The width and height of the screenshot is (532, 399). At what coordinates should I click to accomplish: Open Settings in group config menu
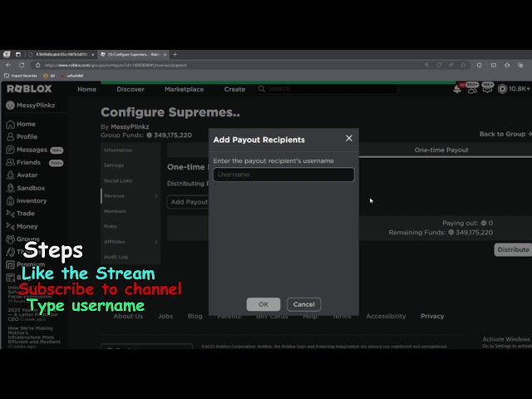click(114, 165)
